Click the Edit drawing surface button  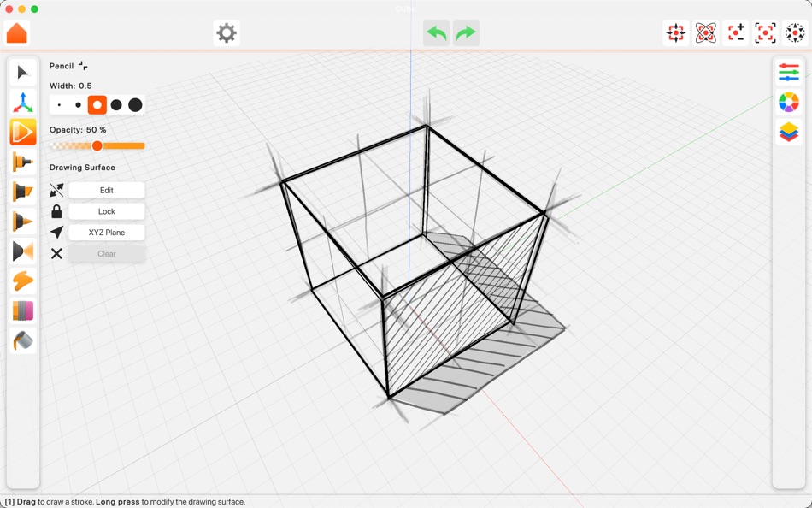pos(107,190)
